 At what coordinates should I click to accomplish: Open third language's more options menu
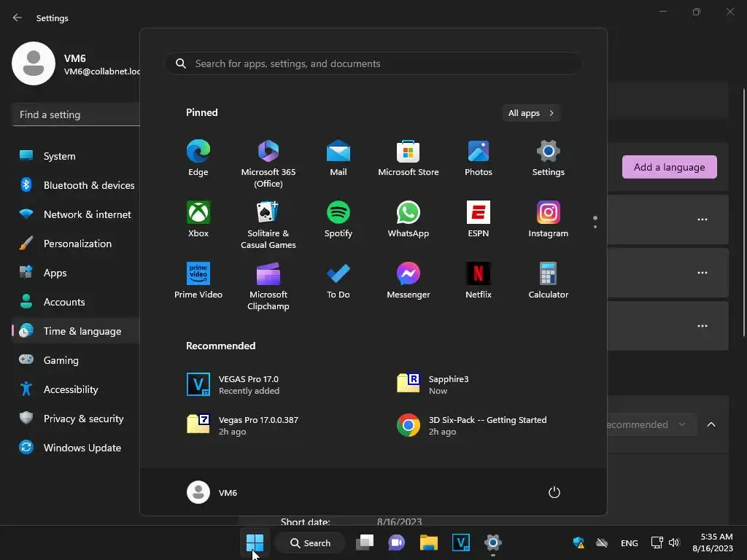(x=703, y=326)
